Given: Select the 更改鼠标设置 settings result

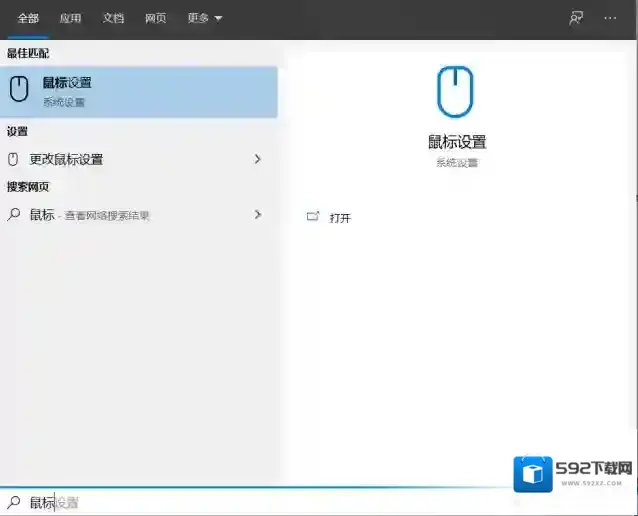Looking at the screenshot, I should (x=67, y=159).
